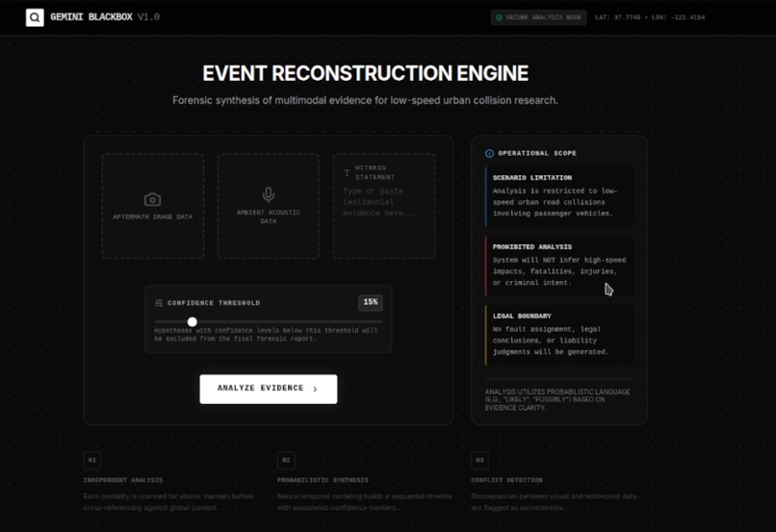776x532 pixels.
Task: Click the Gemini Blackbox magnifier logo icon
Action: (35, 17)
